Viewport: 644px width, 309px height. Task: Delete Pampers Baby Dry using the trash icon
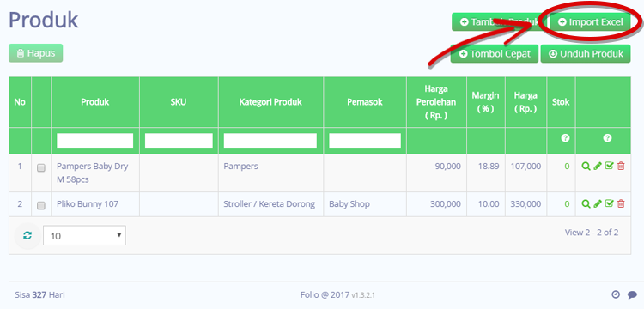621,167
